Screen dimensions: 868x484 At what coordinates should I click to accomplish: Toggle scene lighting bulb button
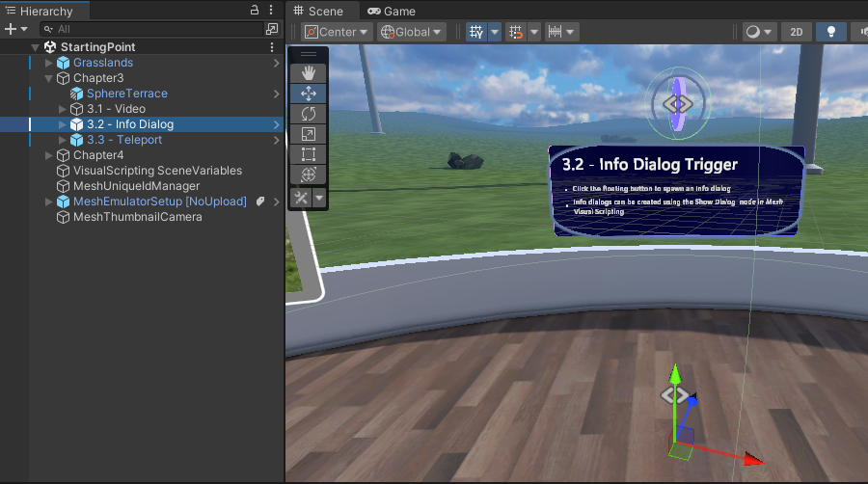pyautogui.click(x=830, y=32)
